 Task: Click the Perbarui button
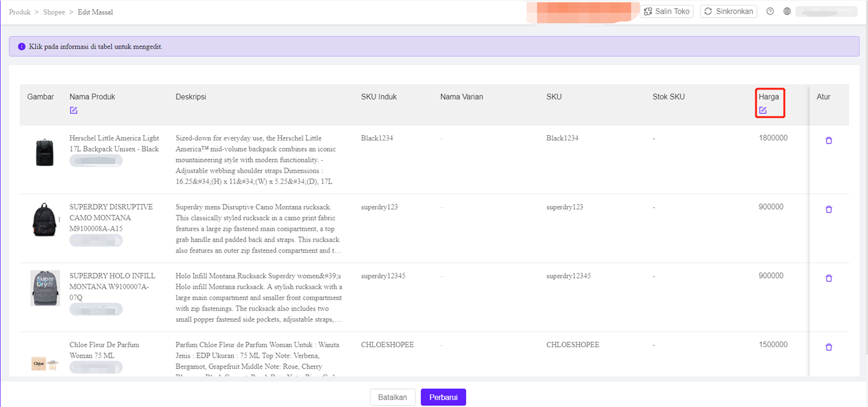(x=444, y=397)
